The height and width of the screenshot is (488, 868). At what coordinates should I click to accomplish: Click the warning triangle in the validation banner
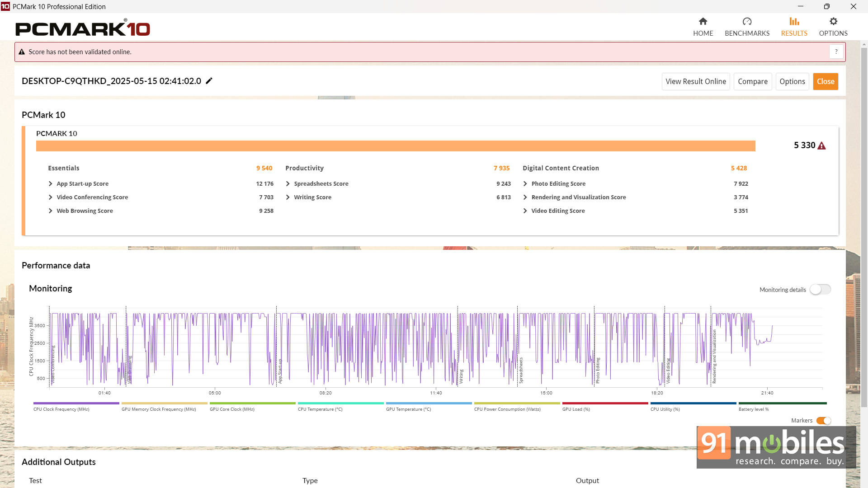pos(21,52)
